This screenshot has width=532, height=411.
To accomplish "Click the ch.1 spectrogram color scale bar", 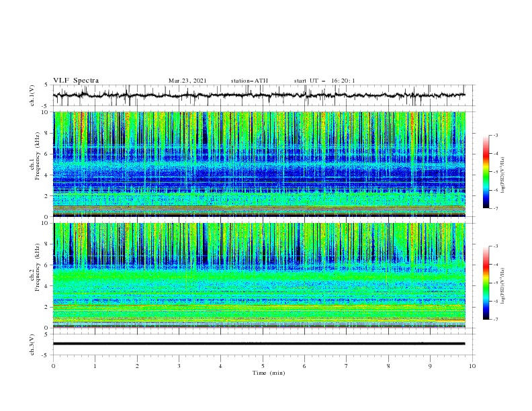I will pos(486,172).
